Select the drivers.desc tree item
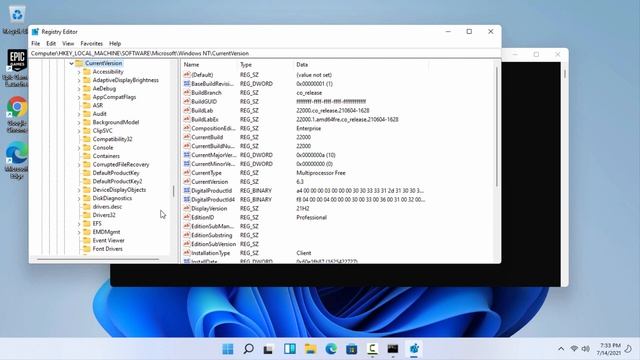Image resolution: width=640 pixels, height=360 pixels. click(x=107, y=207)
